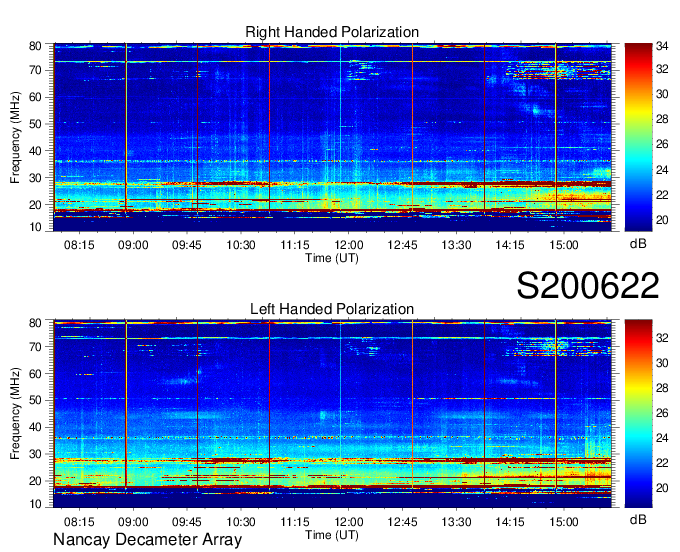
Task: Click the 15:00 time tick of Left Handed plot
Action: click(564, 522)
